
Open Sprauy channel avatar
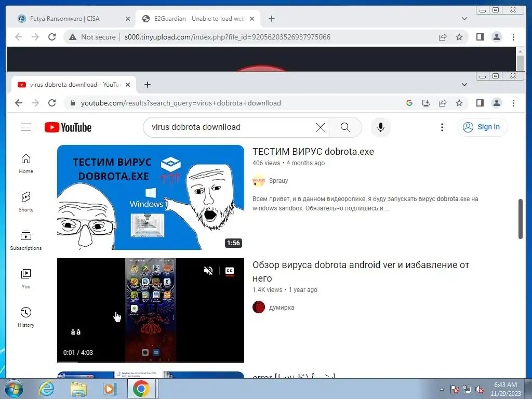pos(259,180)
